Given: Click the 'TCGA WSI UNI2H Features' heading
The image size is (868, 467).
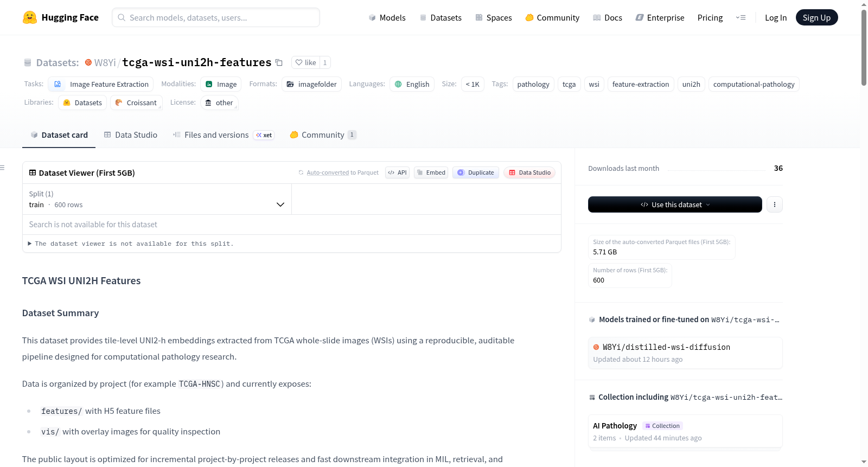Looking at the screenshot, I should [81, 281].
